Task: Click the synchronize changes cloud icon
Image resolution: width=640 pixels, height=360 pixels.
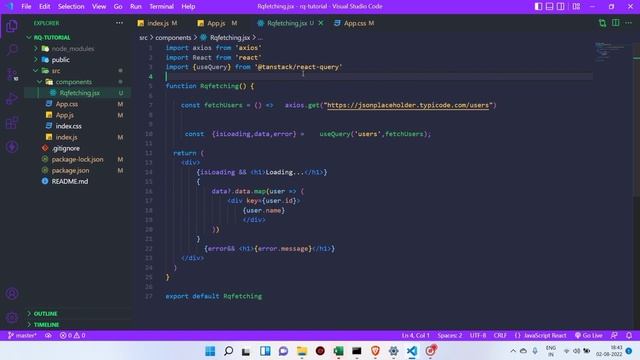Action: click(48, 336)
